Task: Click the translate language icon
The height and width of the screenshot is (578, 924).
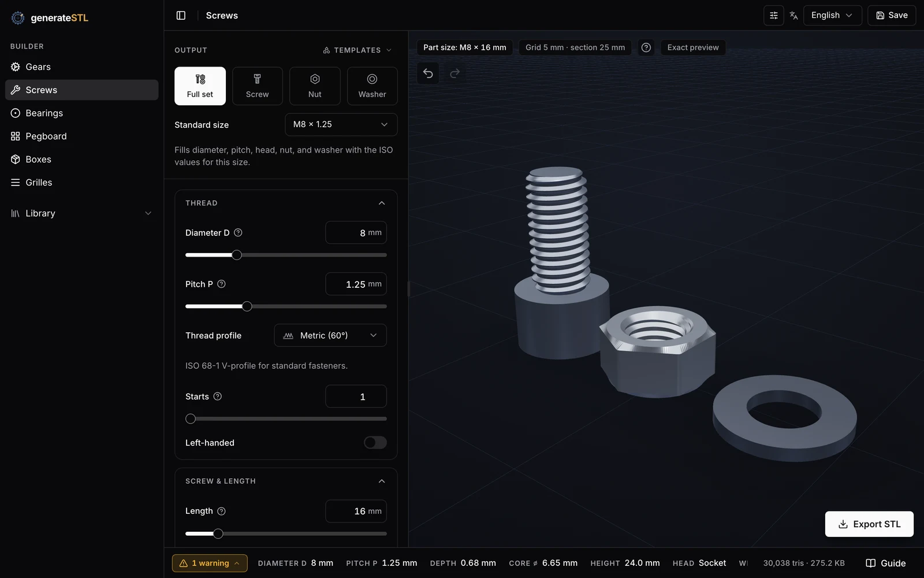Action: click(x=794, y=16)
